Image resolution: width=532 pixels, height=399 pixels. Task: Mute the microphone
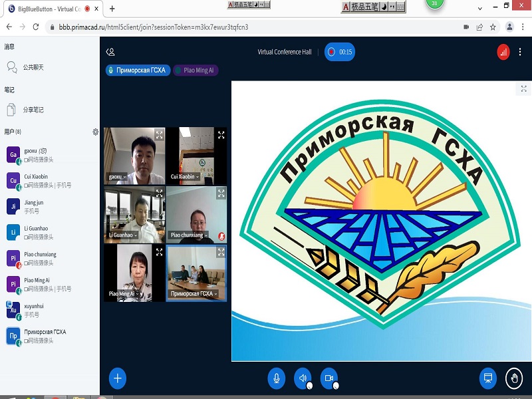(276, 378)
